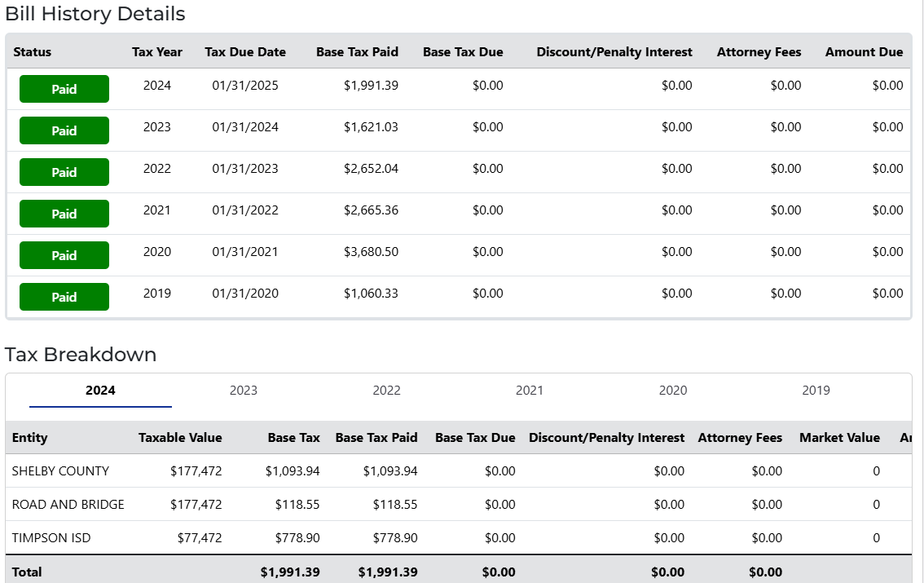Image resolution: width=924 pixels, height=583 pixels.
Task: Click the Amount Due column header
Action: pyautogui.click(x=864, y=51)
